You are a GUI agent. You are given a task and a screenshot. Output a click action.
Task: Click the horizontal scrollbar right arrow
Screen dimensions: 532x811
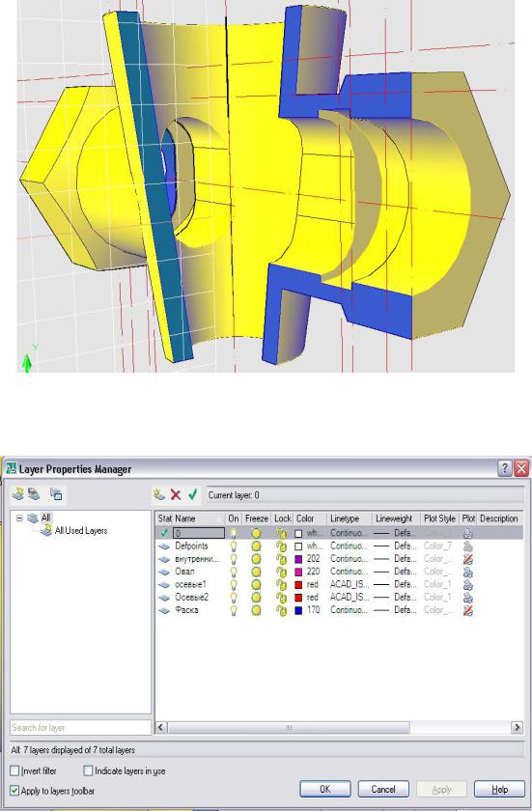click(517, 727)
